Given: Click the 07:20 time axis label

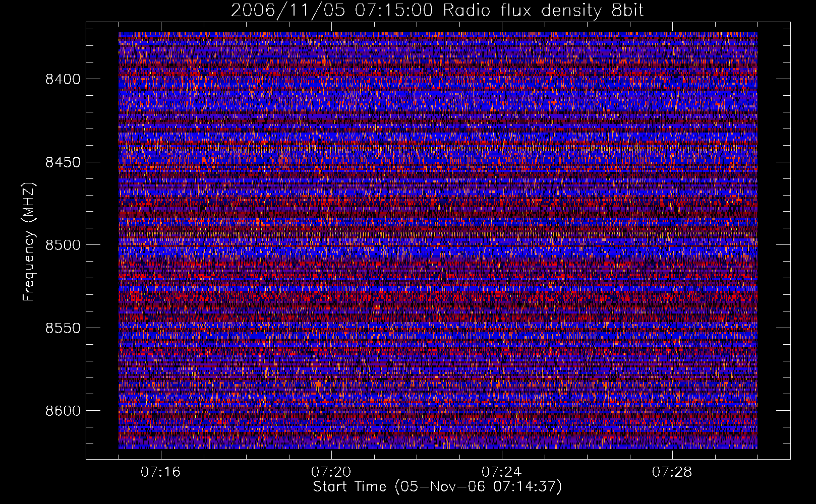Looking at the screenshot, I should pyautogui.click(x=331, y=472).
